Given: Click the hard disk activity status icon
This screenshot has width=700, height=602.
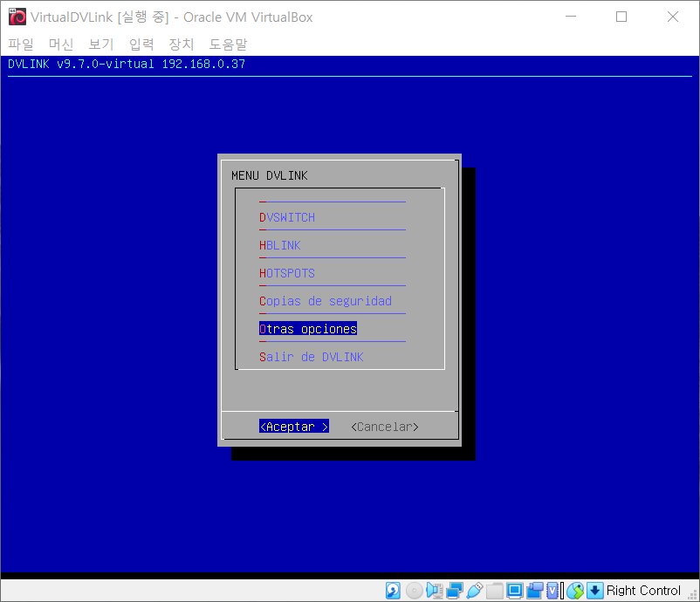Looking at the screenshot, I should point(393,591).
